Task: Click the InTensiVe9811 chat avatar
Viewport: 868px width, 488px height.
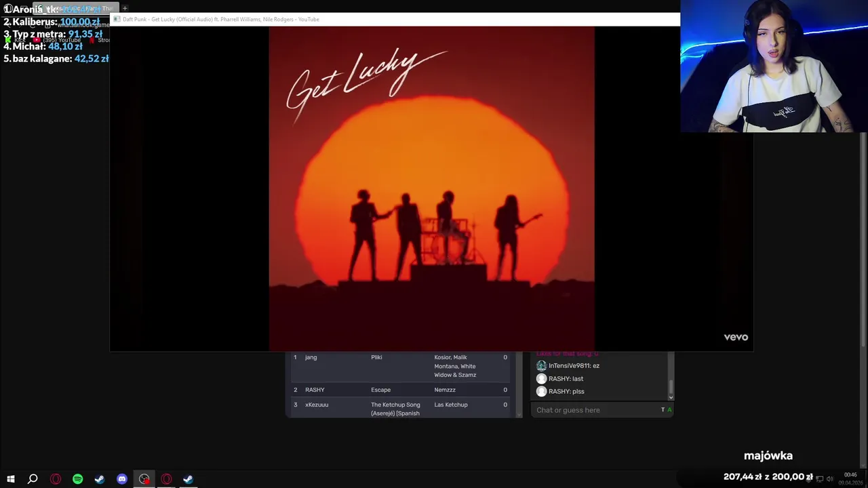Action: tap(541, 366)
